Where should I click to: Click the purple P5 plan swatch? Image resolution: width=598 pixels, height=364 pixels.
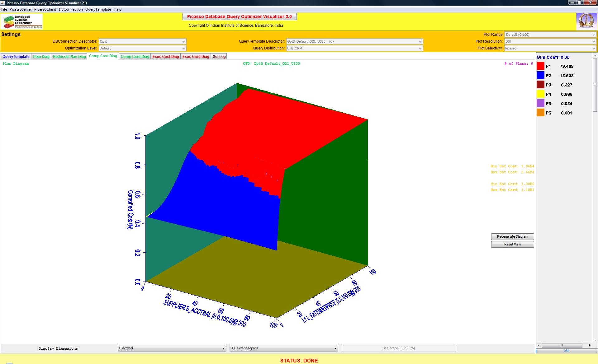pos(540,103)
